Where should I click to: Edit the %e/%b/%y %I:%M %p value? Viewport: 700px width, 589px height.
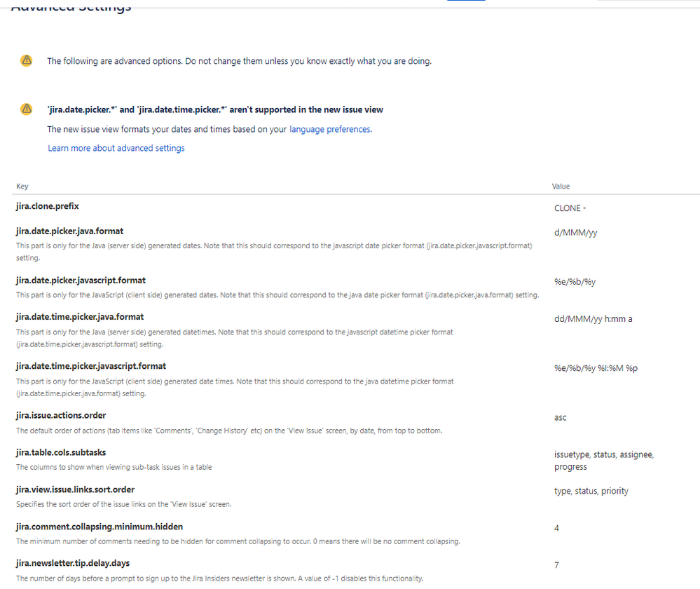click(596, 368)
